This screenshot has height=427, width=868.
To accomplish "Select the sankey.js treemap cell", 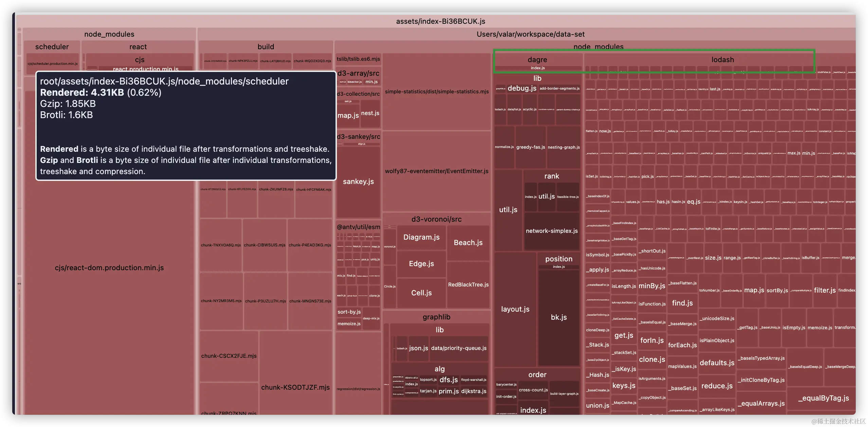I will 358,182.
